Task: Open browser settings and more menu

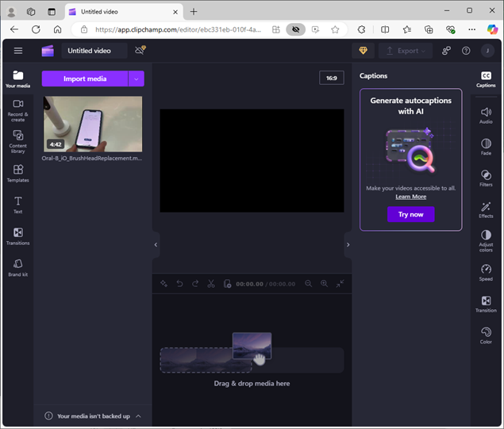Action: coord(471,29)
